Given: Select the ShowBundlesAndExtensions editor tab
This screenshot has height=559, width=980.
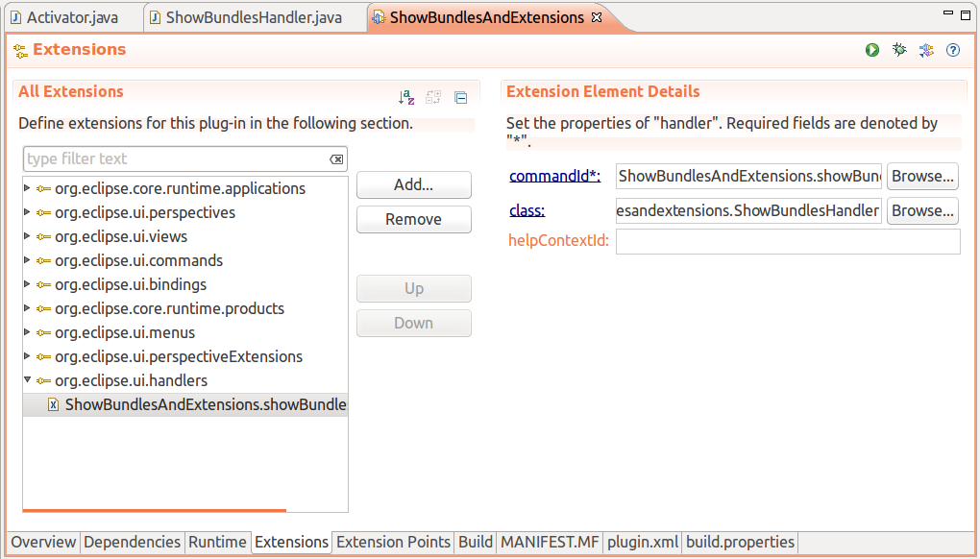Looking at the screenshot, I should [x=486, y=17].
